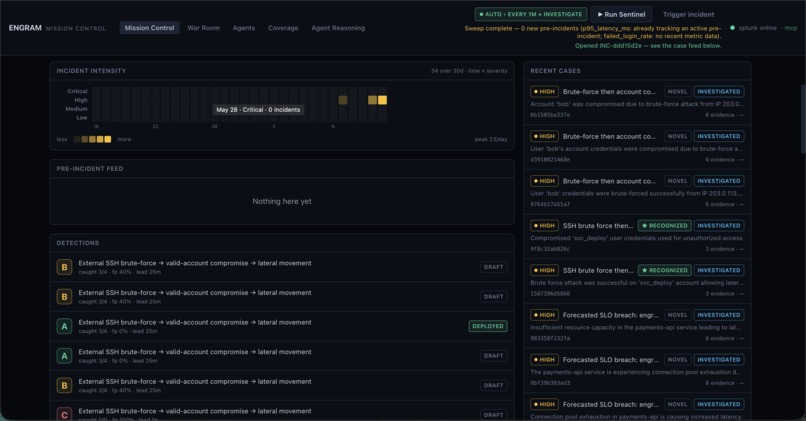
Task: Click the 'RECENT CASES' panel header
Action: point(555,71)
